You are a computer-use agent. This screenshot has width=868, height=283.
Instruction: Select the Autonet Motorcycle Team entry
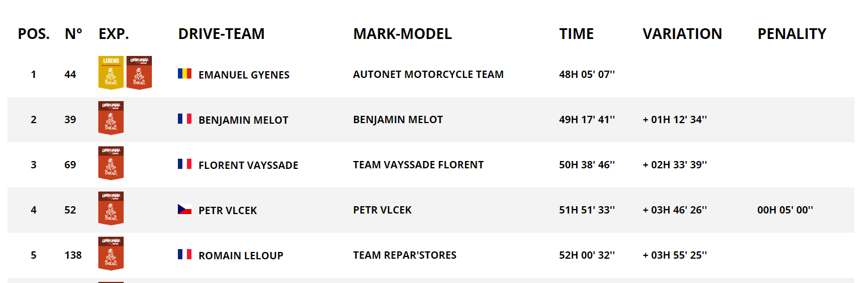(428, 74)
